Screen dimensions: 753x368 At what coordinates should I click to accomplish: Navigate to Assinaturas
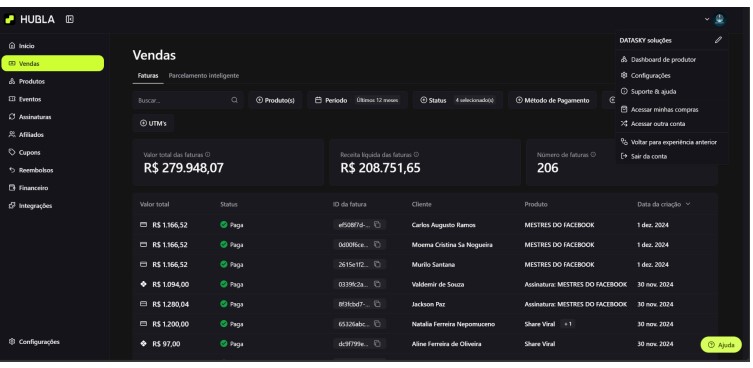(52, 117)
